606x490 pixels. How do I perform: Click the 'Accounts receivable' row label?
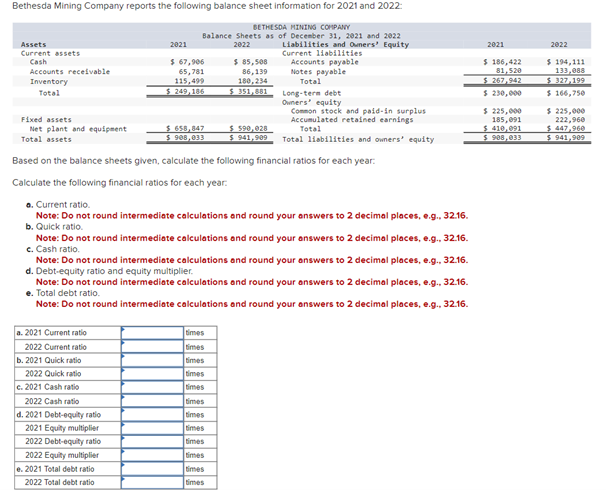pyautogui.click(x=70, y=72)
